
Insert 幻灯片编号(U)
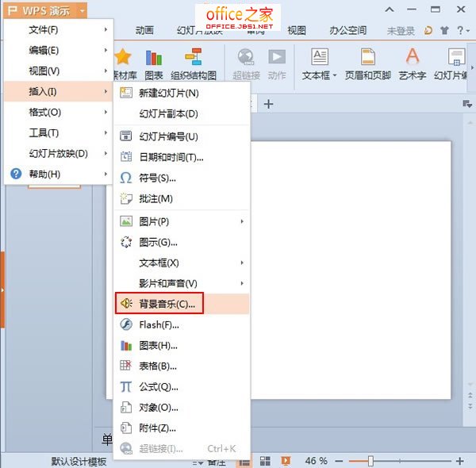coord(182,136)
